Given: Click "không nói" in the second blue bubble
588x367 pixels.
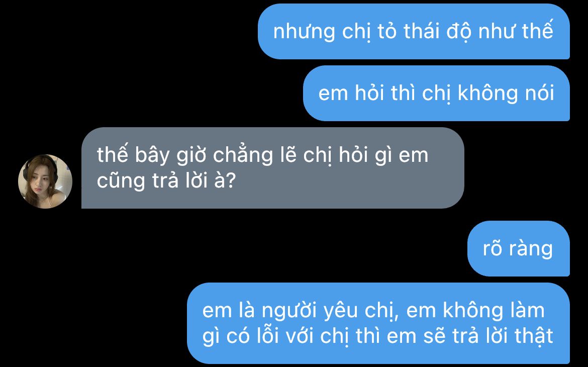Looking at the screenshot, I should coord(506,93).
